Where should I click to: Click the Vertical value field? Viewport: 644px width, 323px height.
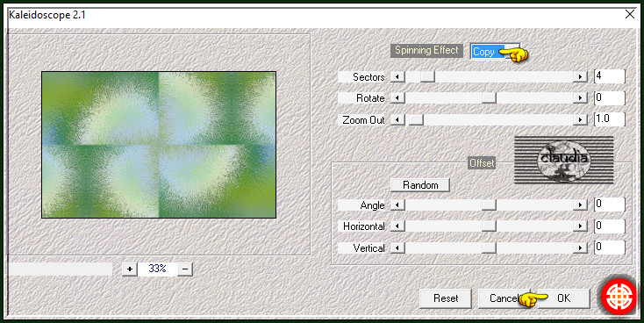tap(610, 248)
